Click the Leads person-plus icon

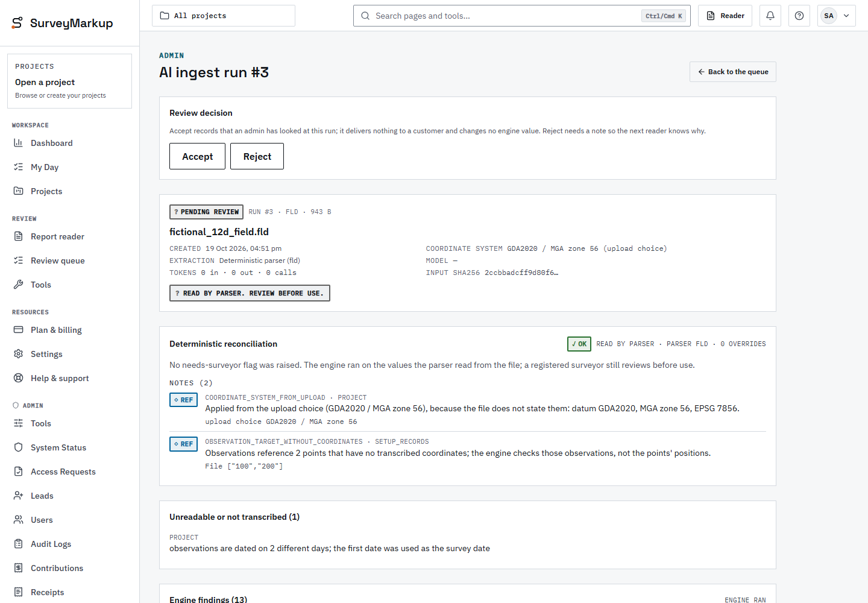click(19, 496)
